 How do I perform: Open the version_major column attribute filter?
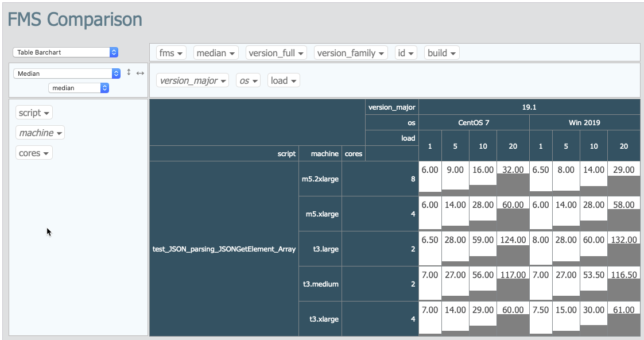(193, 80)
